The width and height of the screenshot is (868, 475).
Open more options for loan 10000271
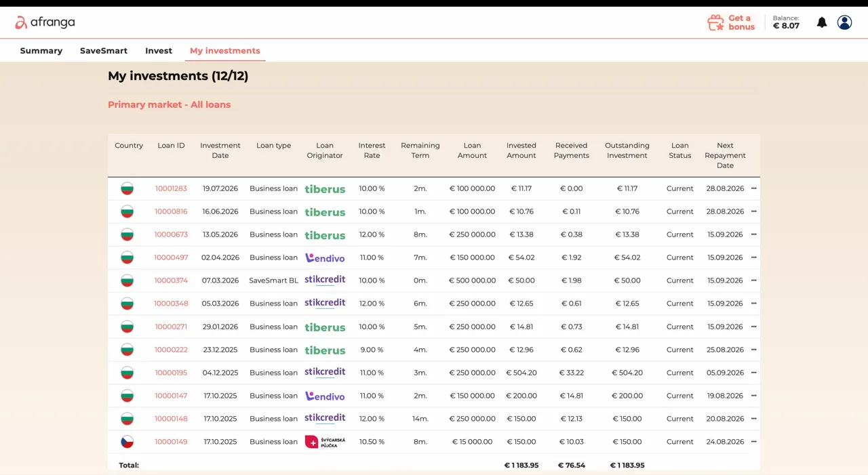pos(753,327)
